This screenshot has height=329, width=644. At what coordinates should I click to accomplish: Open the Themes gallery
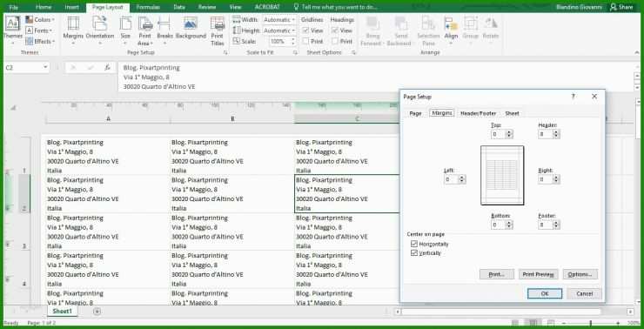tap(13, 30)
